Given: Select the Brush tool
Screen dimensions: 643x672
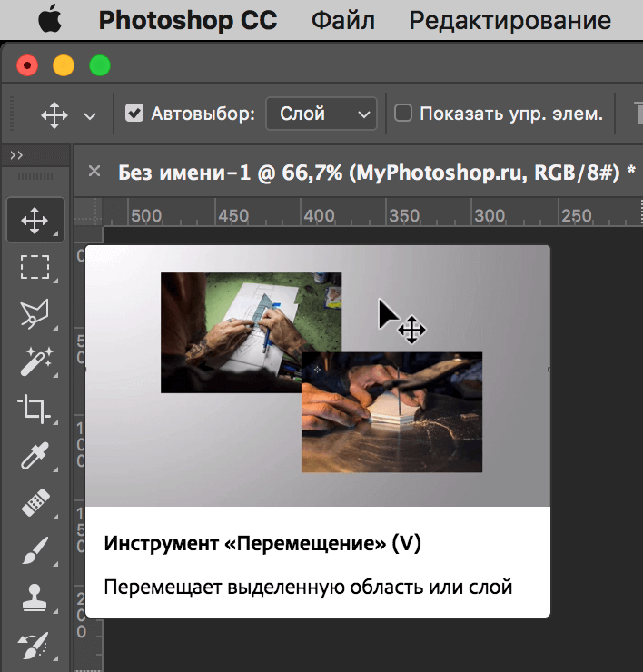Looking at the screenshot, I should point(35,549).
